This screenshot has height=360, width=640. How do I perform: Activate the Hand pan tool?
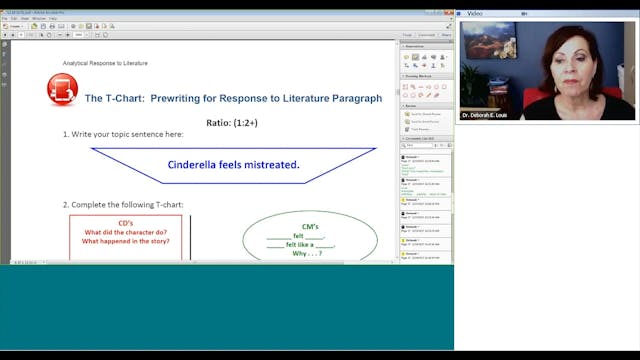coord(49,35)
